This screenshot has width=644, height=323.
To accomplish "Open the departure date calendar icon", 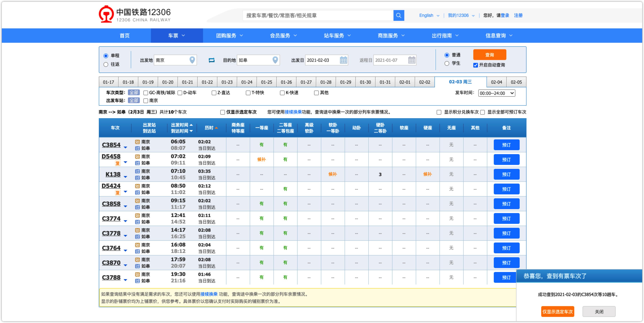I will point(343,60).
